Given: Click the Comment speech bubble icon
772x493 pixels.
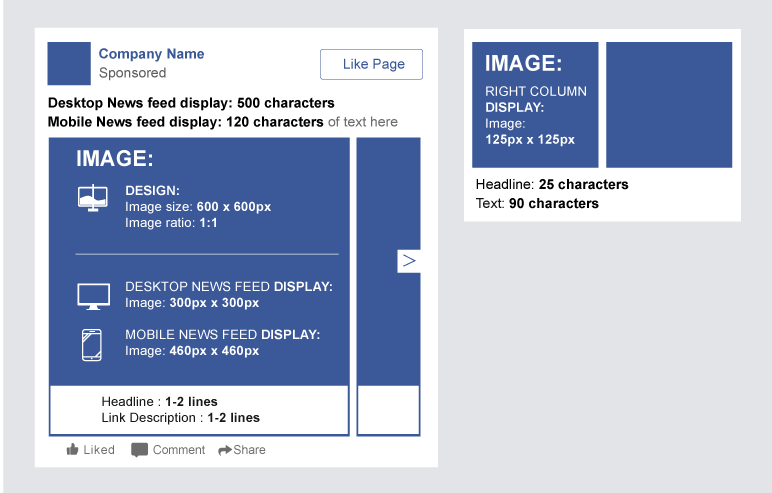Looking at the screenshot, I should pos(140,450).
